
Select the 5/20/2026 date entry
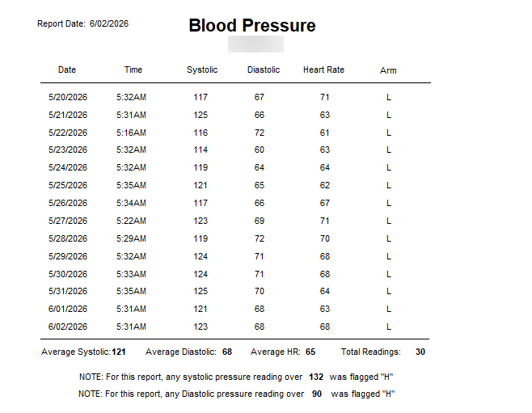pos(68,97)
